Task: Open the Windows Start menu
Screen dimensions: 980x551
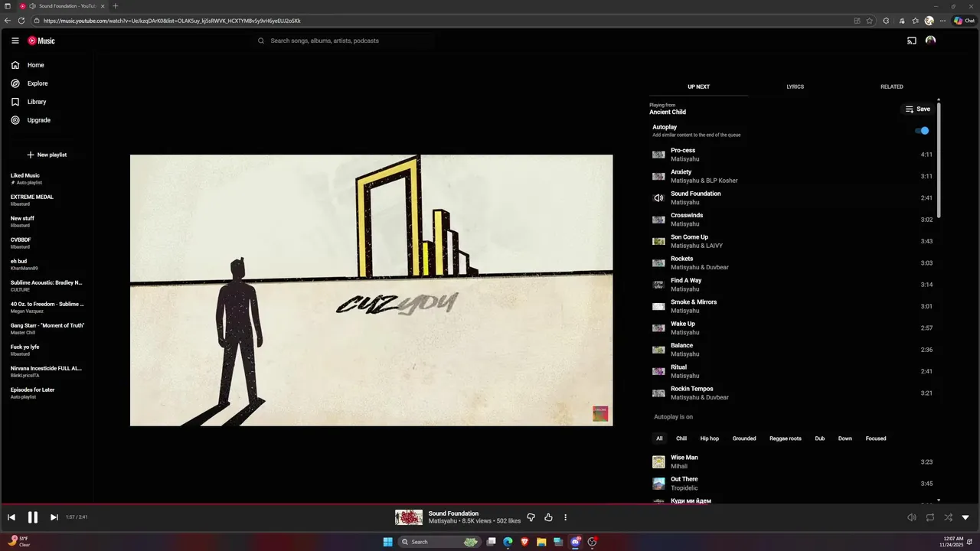Action: point(387,542)
